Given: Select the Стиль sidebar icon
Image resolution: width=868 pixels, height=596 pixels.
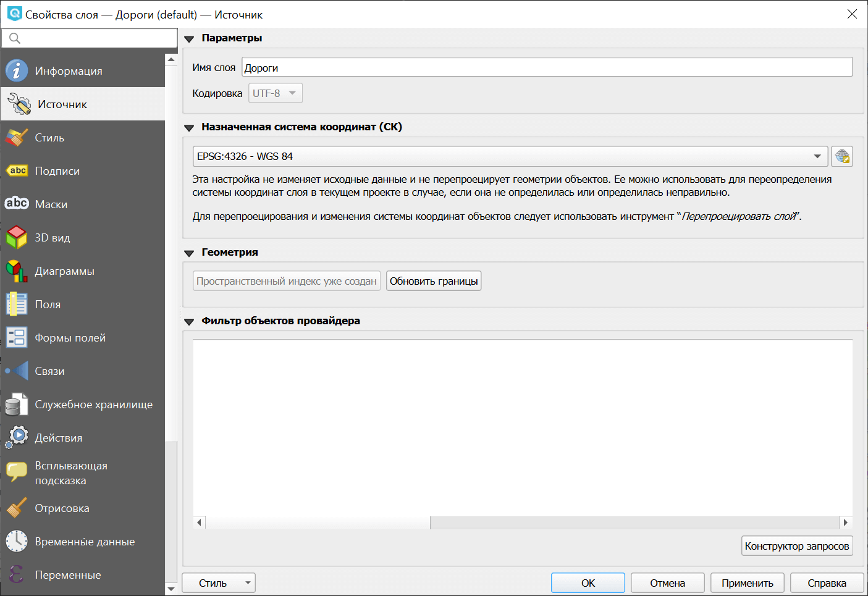Looking at the screenshot, I should click(16, 137).
